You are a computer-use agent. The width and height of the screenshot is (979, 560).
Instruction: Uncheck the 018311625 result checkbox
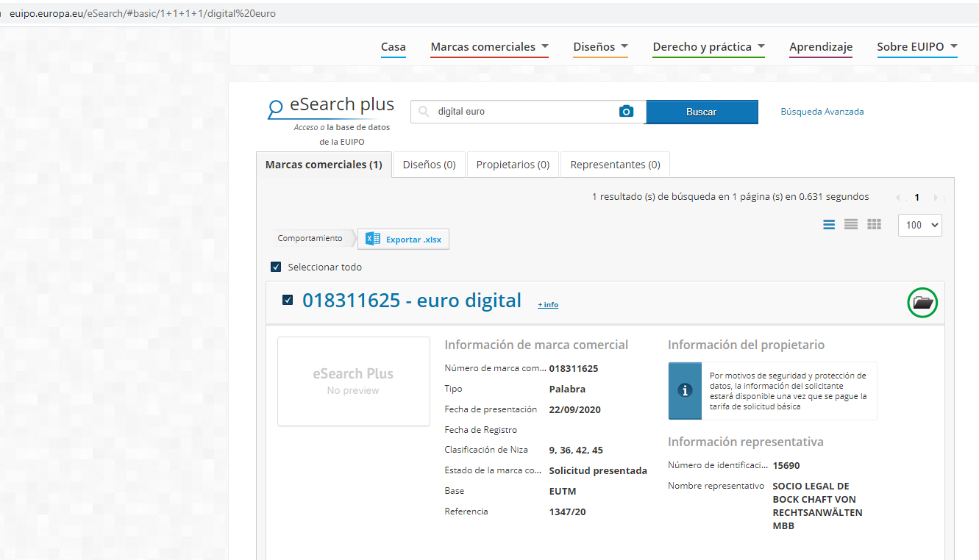click(x=288, y=300)
